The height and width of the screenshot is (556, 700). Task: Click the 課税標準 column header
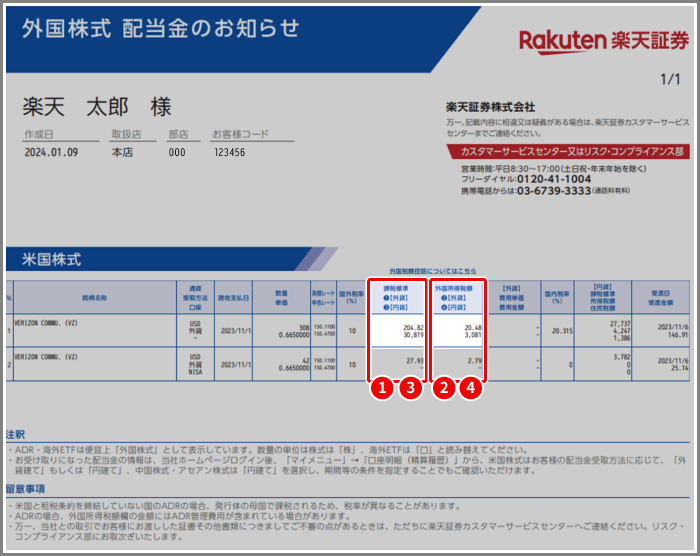(x=396, y=298)
